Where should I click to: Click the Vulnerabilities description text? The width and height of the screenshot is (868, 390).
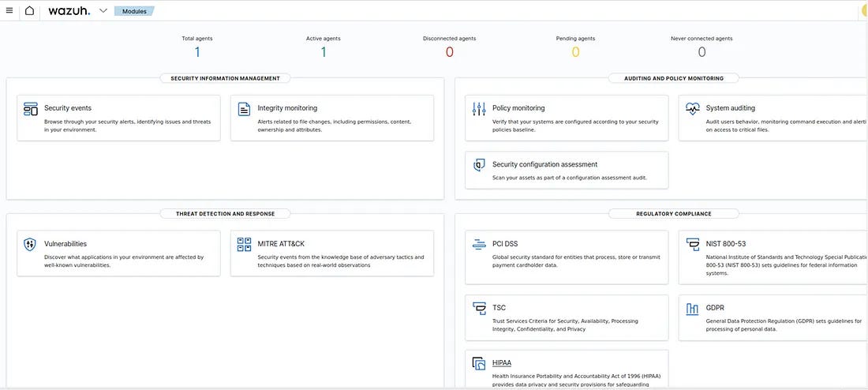point(124,261)
